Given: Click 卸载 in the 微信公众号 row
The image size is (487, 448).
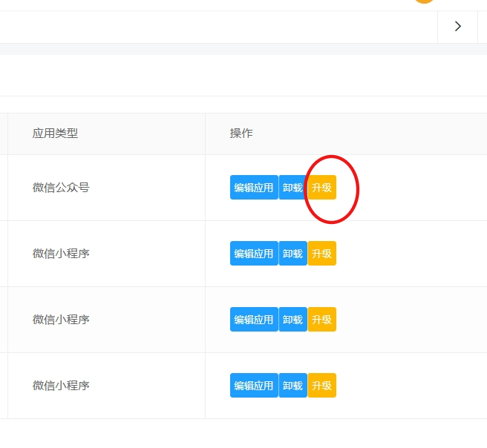Looking at the screenshot, I should tap(292, 188).
